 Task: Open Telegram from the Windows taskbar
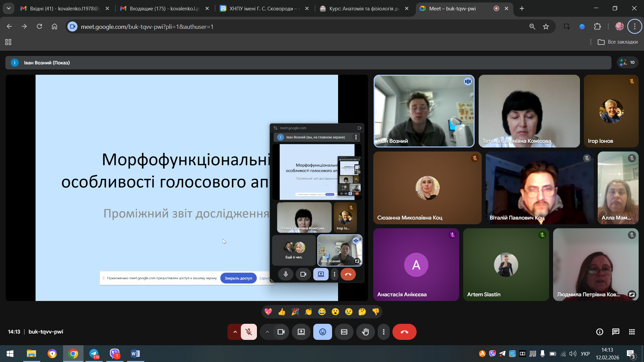pos(94,354)
